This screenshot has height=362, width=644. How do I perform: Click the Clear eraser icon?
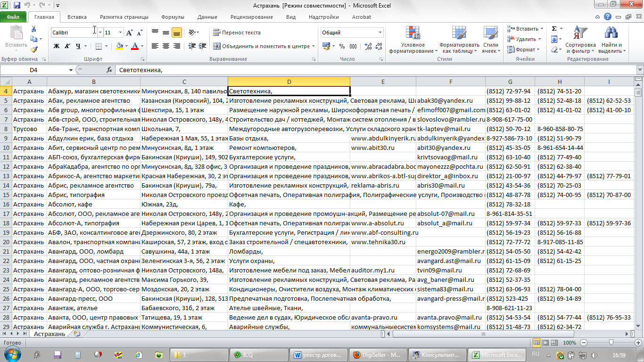(x=554, y=49)
